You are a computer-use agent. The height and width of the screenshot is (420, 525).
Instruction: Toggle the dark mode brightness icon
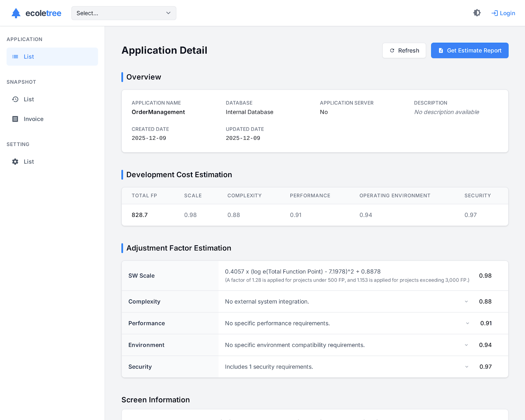477,13
